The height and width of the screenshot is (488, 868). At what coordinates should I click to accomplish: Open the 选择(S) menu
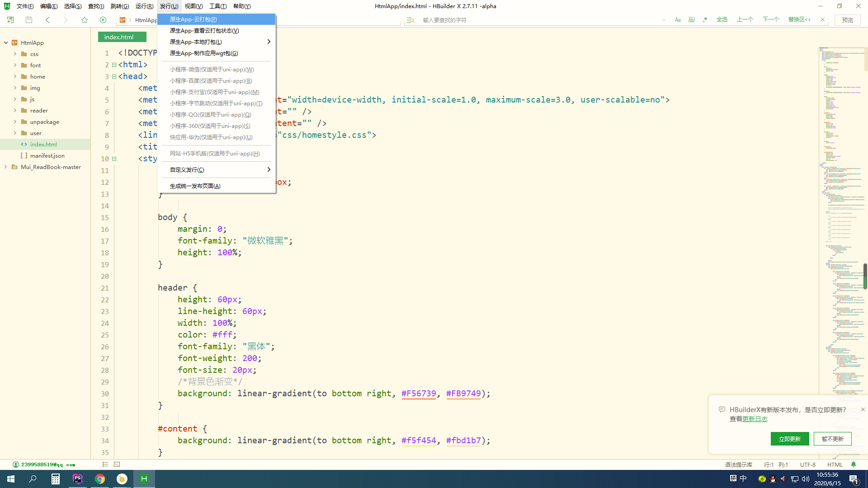[73, 6]
